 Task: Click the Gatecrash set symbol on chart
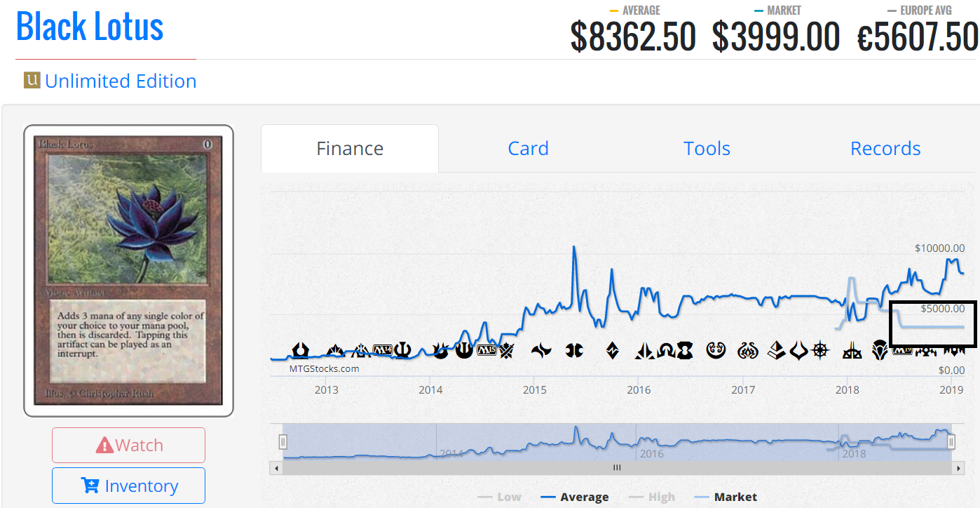[x=335, y=349]
